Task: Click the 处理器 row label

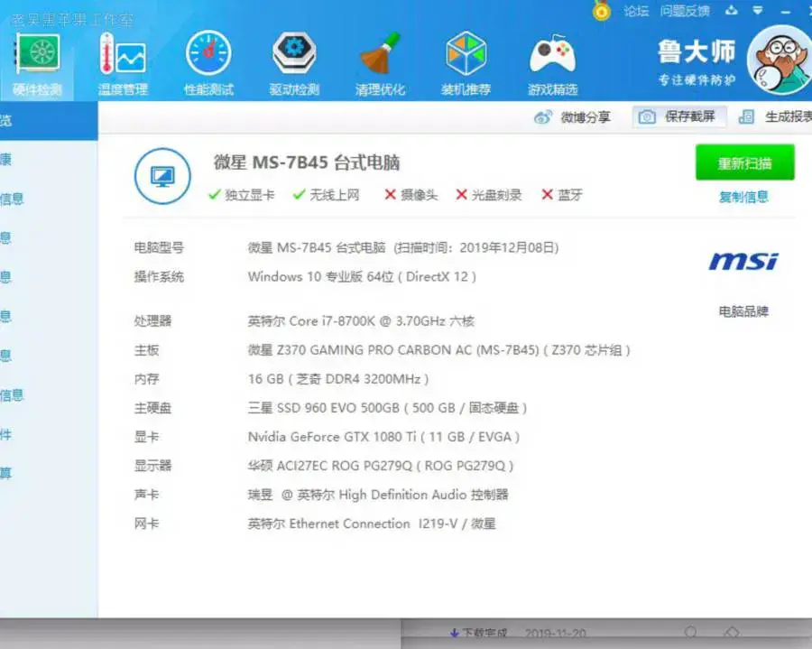Action: point(152,321)
